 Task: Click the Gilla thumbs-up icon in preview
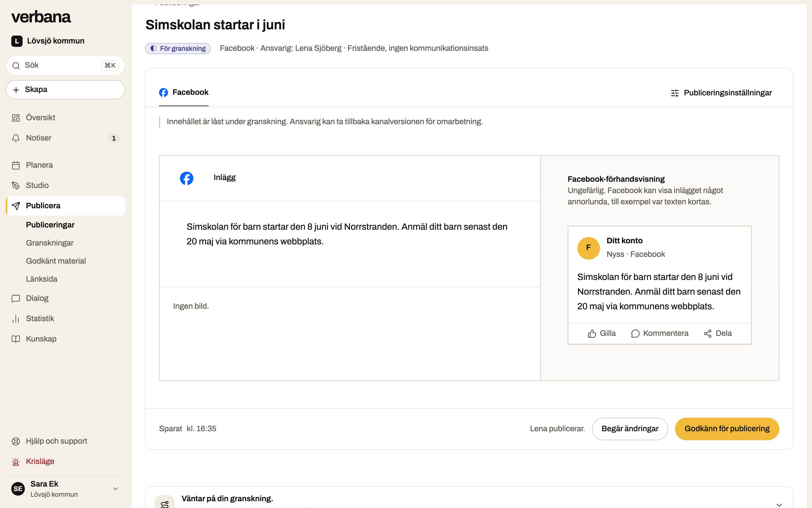(x=592, y=334)
